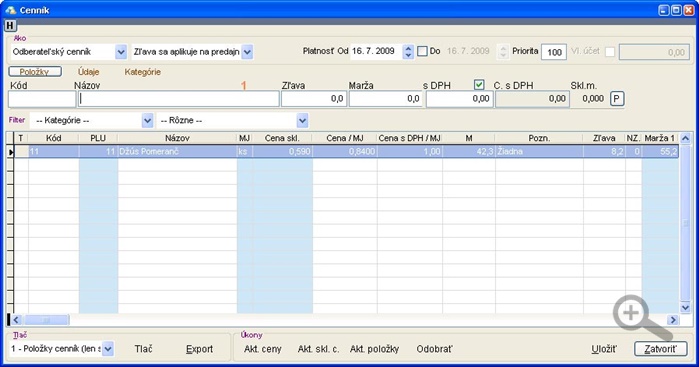The height and width of the screenshot is (367, 699).
Task: Click the Uložiť save button
Action: pos(604,349)
